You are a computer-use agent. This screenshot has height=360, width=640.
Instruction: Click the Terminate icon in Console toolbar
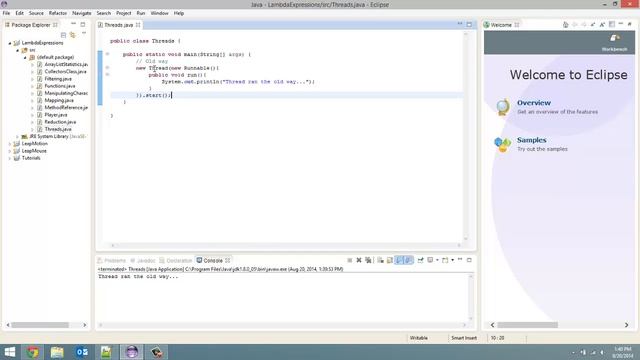point(350,260)
